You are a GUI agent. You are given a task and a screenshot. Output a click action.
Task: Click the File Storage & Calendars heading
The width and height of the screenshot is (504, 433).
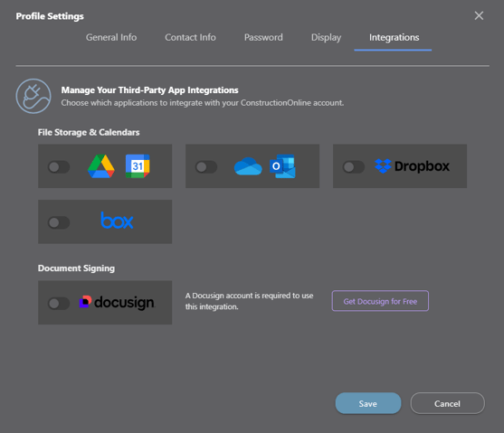[89, 132]
